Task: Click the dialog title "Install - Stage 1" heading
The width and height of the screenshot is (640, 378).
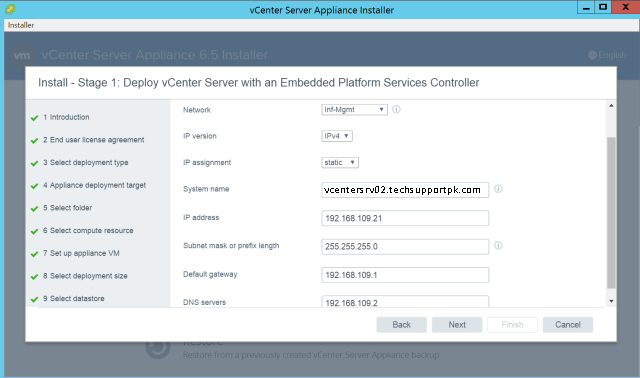Action: tap(258, 83)
